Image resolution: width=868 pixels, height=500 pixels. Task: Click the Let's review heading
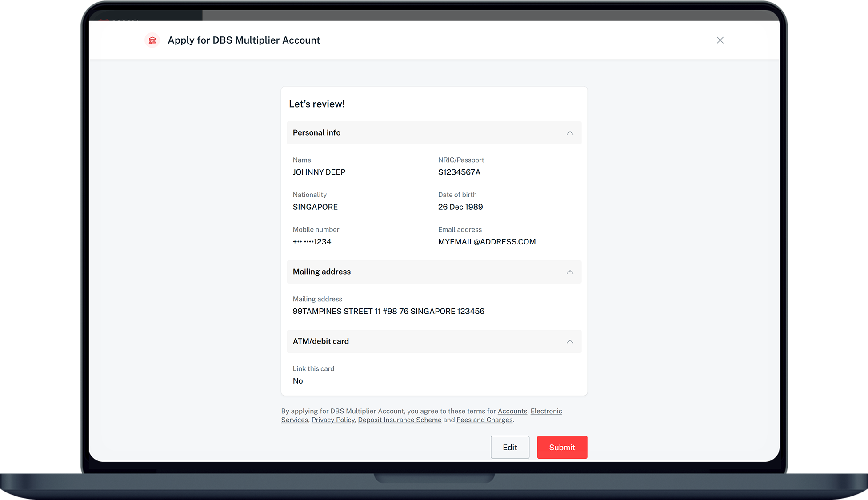(x=316, y=104)
